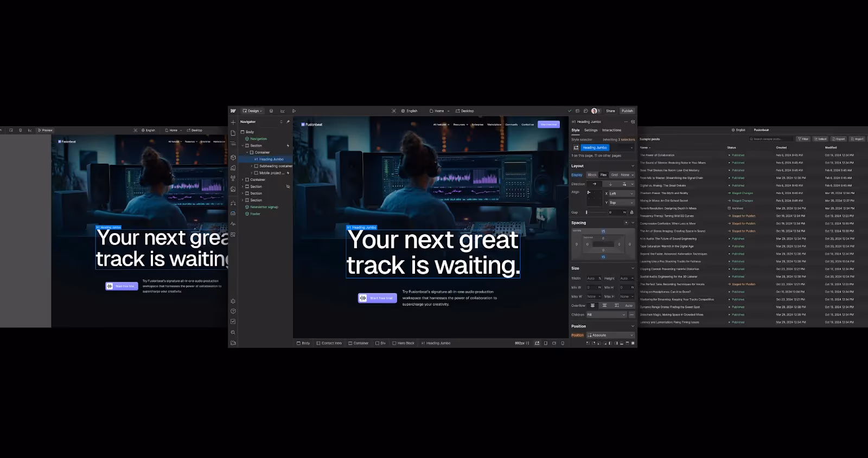Open the Assets image icon in sidebar
The width and height of the screenshot is (868, 458).
(x=233, y=189)
